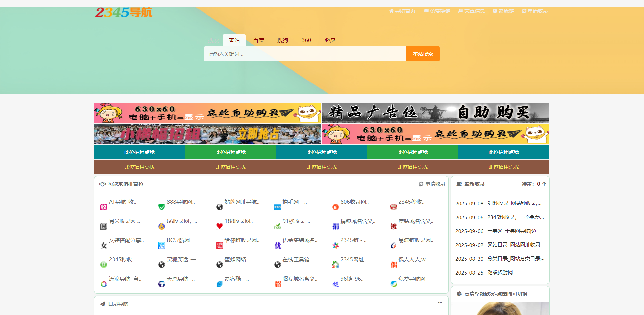Click the red heart favicon for 188收录网

click(220, 226)
